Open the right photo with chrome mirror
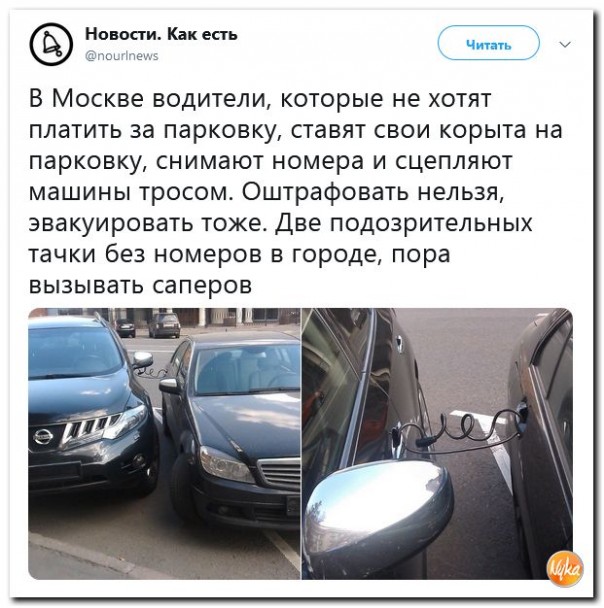Image resolution: width=604 pixels, height=608 pixels. 437,444
